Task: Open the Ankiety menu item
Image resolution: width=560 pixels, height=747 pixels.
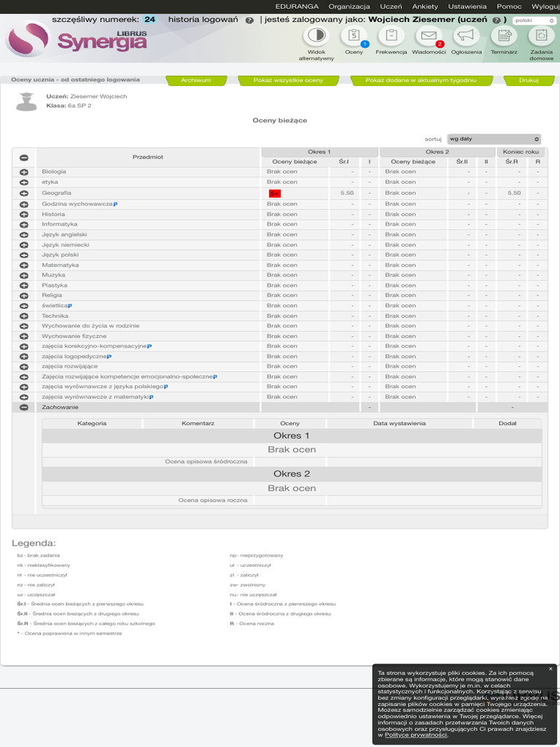Action: [x=425, y=6]
